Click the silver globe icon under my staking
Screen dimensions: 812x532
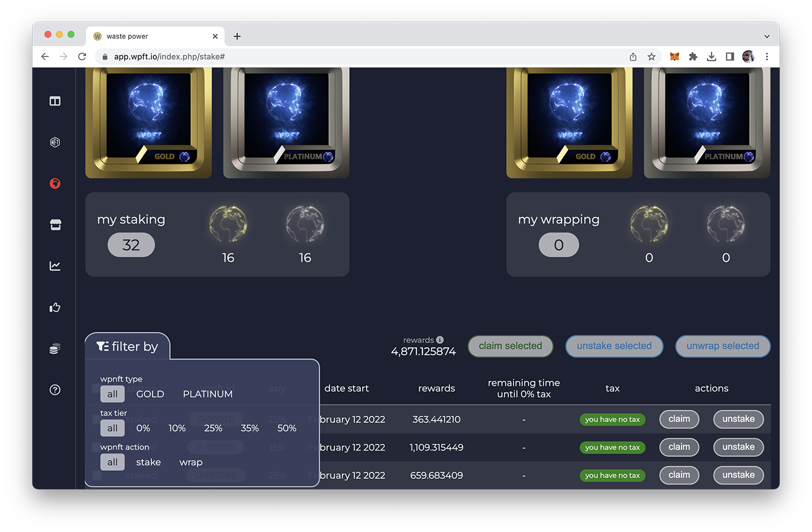305,224
